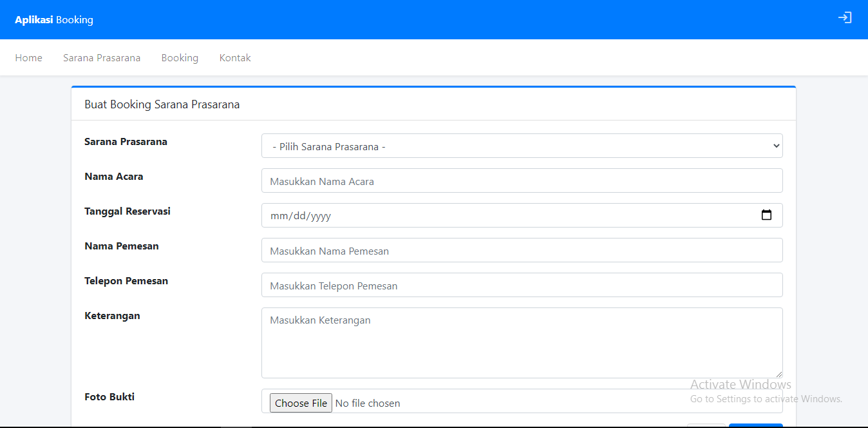Click the Aplikasi Booking brand link

coord(54,20)
